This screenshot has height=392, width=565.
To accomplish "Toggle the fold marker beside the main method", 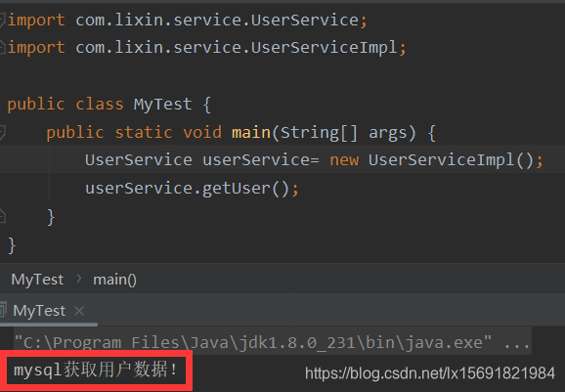I will [2, 132].
